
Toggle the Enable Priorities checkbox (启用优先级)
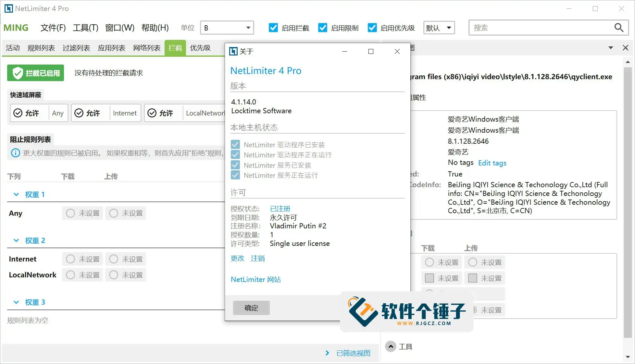pos(372,28)
